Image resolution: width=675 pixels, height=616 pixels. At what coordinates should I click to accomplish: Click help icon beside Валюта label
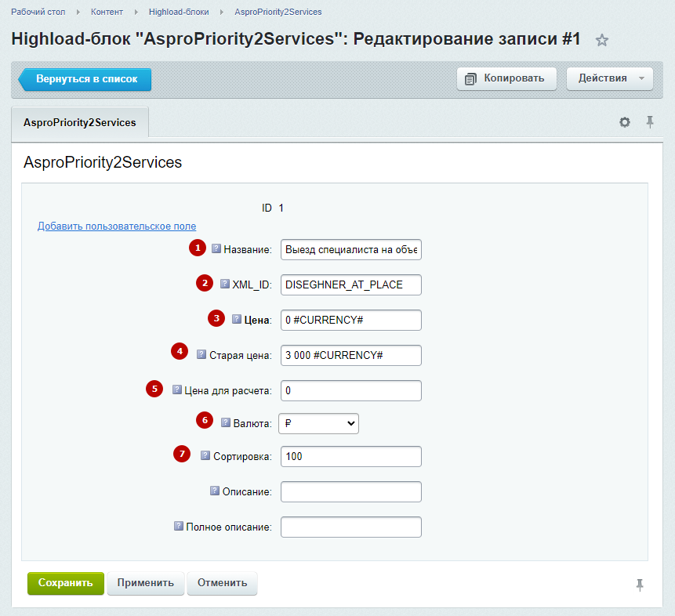tap(226, 422)
